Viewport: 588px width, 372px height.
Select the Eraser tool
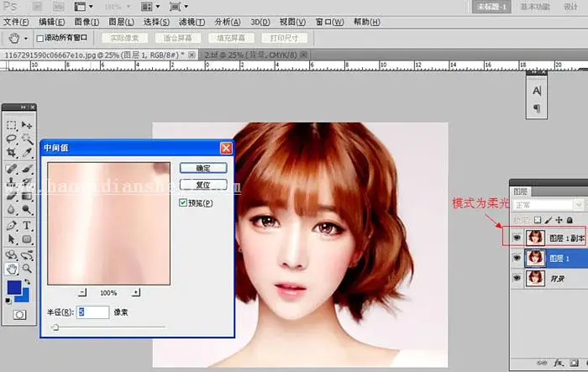pyautogui.click(x=11, y=196)
